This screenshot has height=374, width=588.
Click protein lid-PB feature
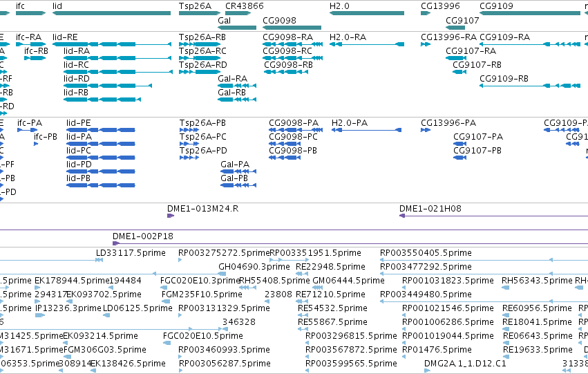point(101,186)
